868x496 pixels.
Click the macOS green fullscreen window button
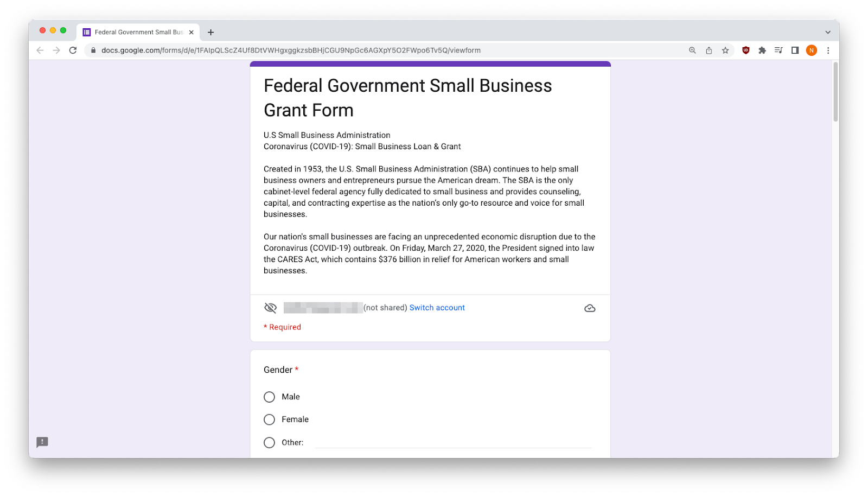63,30
